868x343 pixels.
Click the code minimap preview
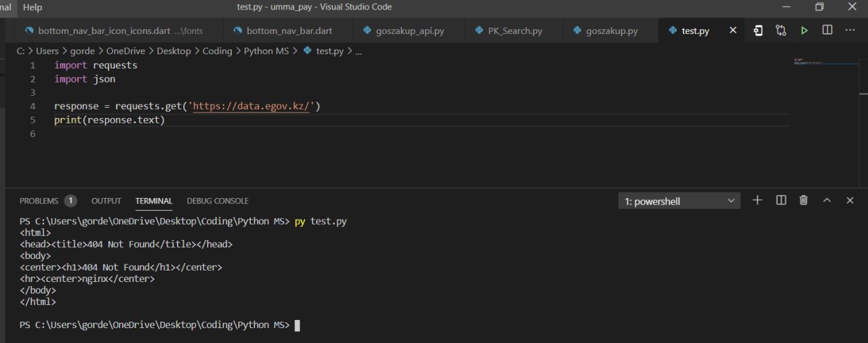point(825,62)
